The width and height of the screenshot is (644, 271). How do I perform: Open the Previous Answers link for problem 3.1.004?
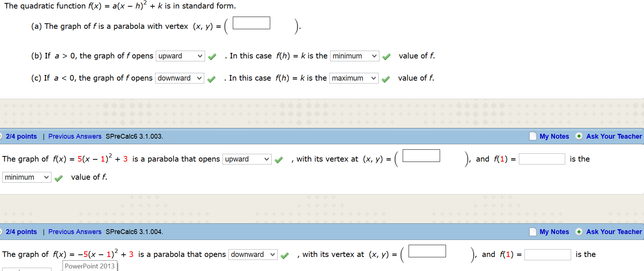[x=75, y=232]
